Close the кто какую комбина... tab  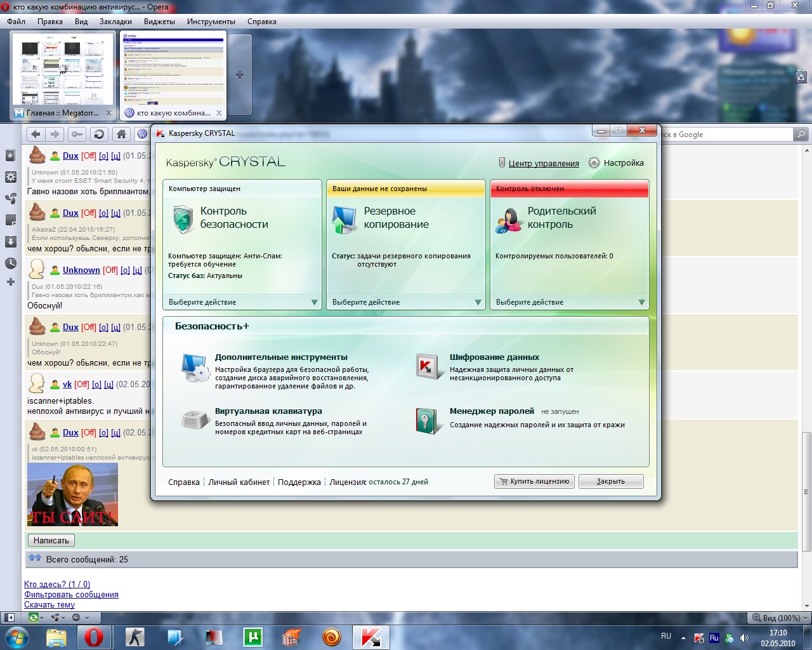[219, 113]
